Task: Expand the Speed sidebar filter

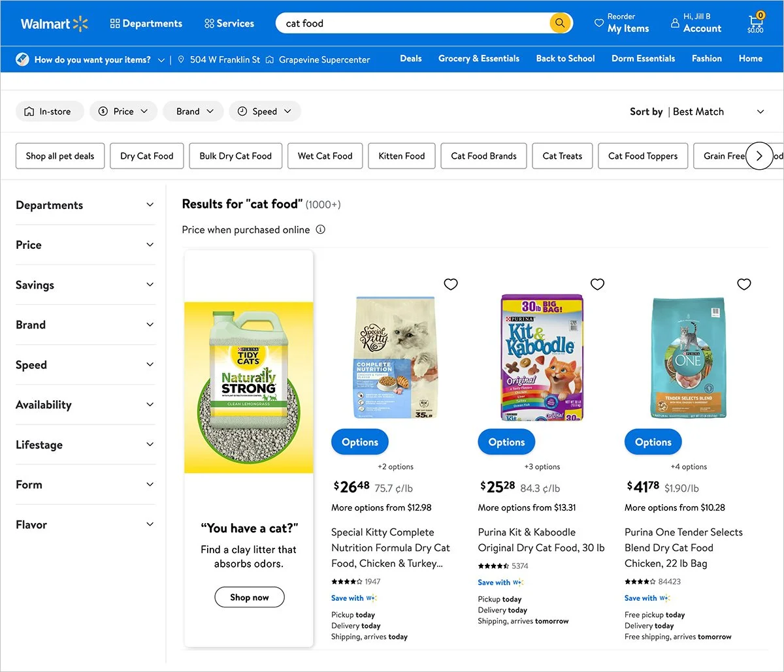Action: point(86,364)
